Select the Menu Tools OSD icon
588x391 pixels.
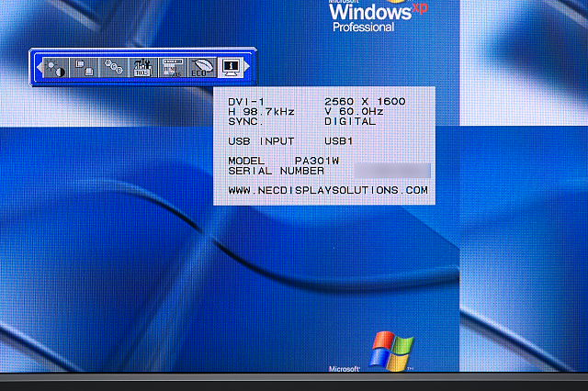pos(171,68)
